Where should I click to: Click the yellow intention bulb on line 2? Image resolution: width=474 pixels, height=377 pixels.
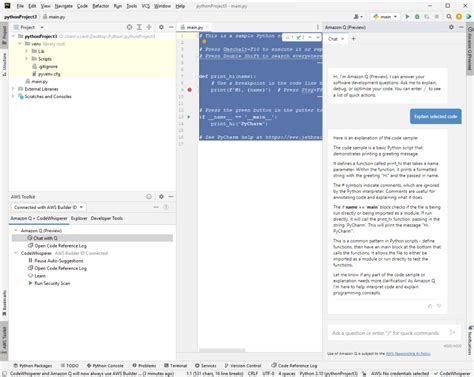[204, 42]
